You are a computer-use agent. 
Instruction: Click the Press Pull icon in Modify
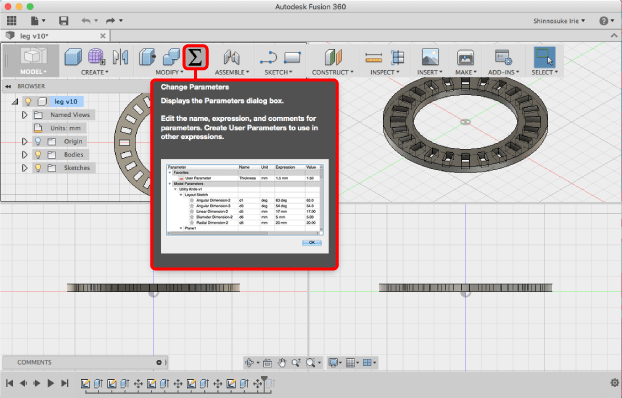coord(148,57)
